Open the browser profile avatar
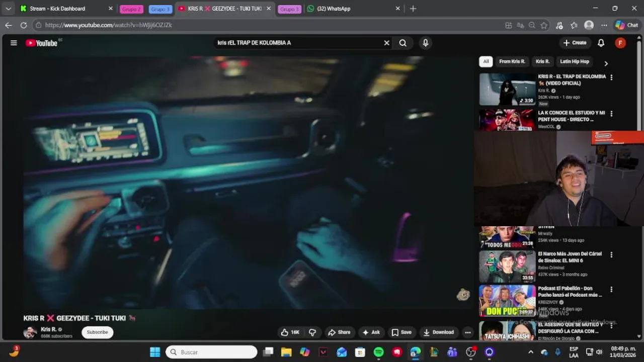Viewport: 644px width, 362px height. pyautogui.click(x=589, y=25)
